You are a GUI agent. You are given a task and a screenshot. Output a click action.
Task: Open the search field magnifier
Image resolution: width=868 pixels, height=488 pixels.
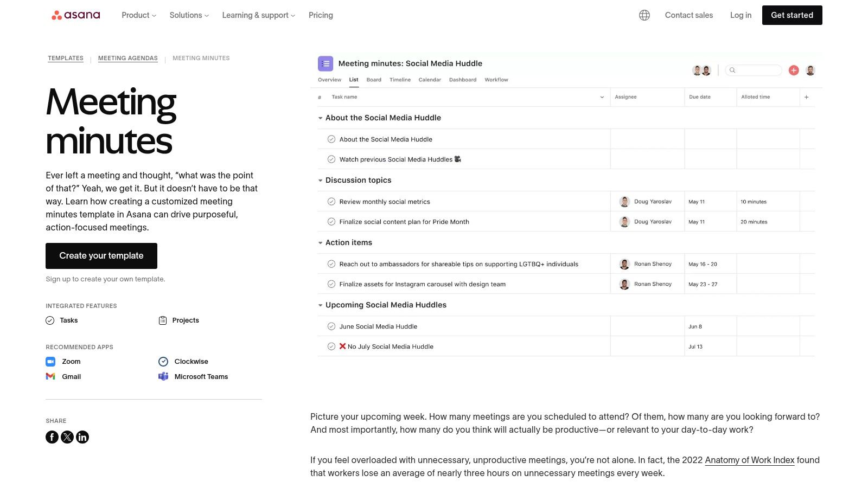[733, 70]
